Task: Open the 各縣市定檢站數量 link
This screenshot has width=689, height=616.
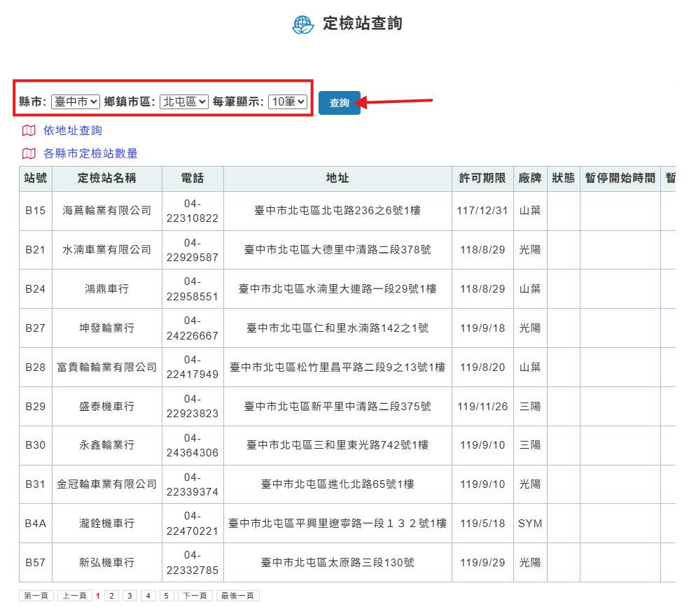Action: (90, 153)
